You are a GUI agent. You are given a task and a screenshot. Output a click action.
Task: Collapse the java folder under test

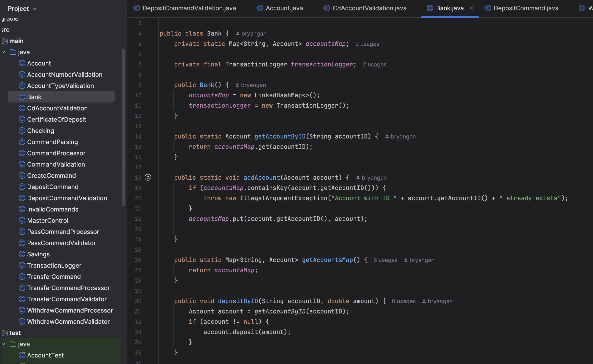4,344
